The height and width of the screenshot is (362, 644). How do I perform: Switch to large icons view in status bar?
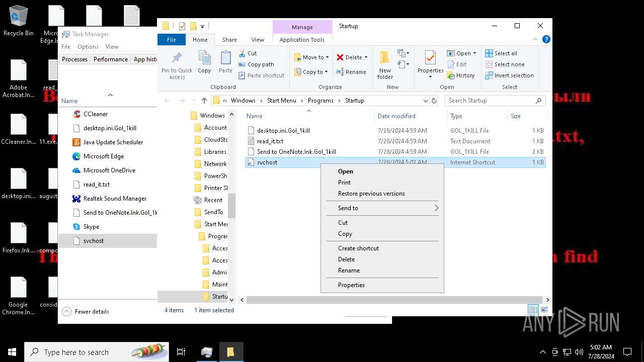[543, 310]
